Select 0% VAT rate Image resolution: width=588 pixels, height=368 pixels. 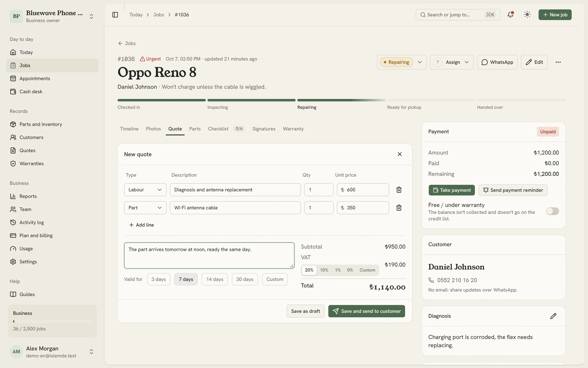[x=350, y=270]
